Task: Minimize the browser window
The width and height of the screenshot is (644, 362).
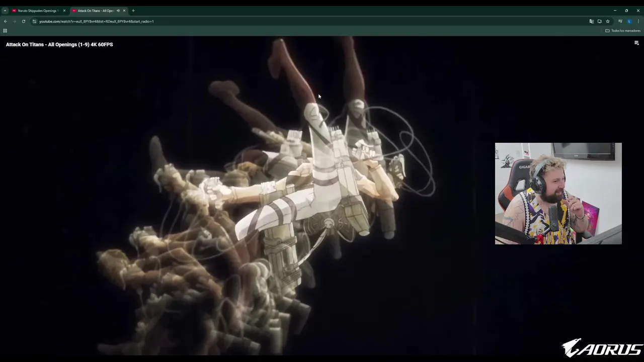Action: coord(615,11)
